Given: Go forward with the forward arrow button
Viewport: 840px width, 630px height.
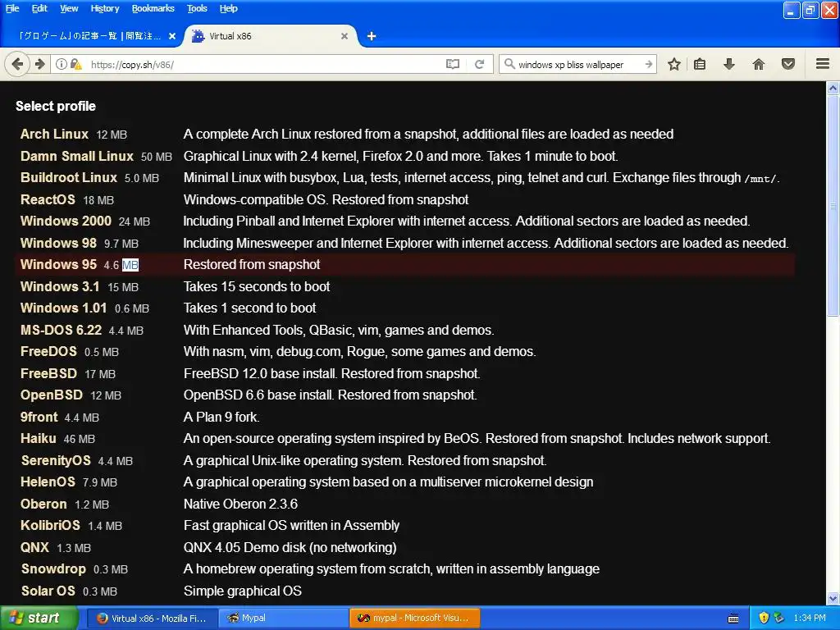Looking at the screenshot, I should tap(39, 64).
